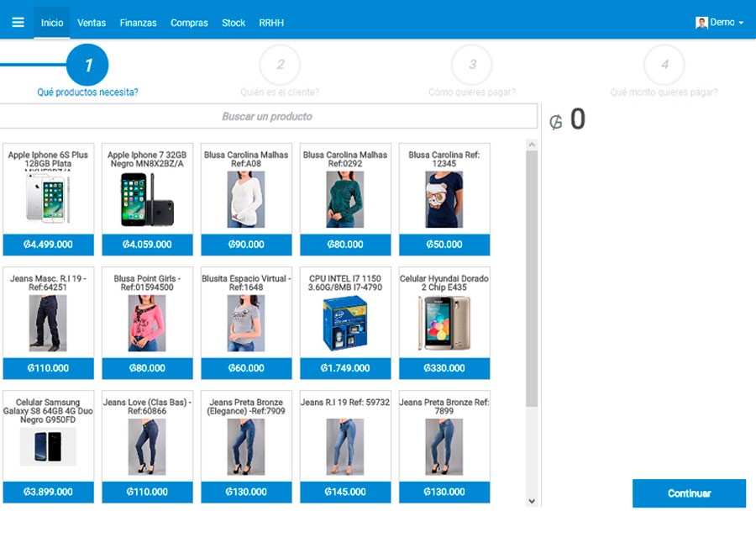The width and height of the screenshot is (756, 548).
Task: Click the ₲3.899.000 price bar
Action: [48, 492]
